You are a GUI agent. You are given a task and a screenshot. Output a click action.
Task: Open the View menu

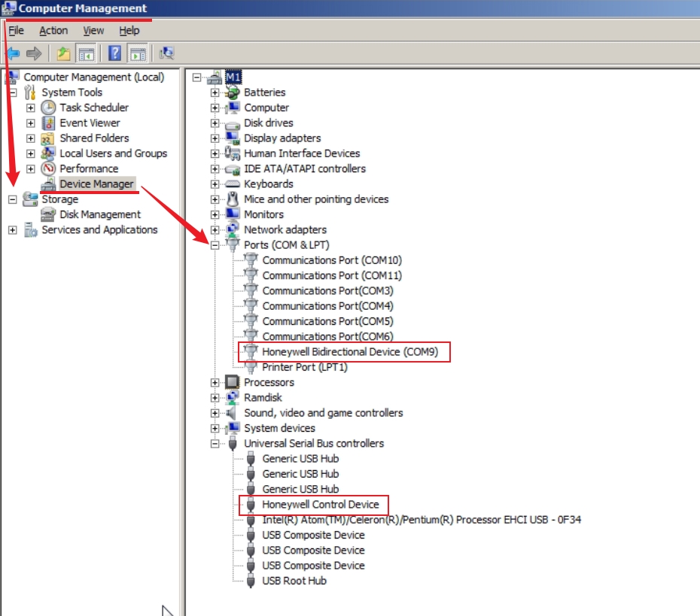93,30
